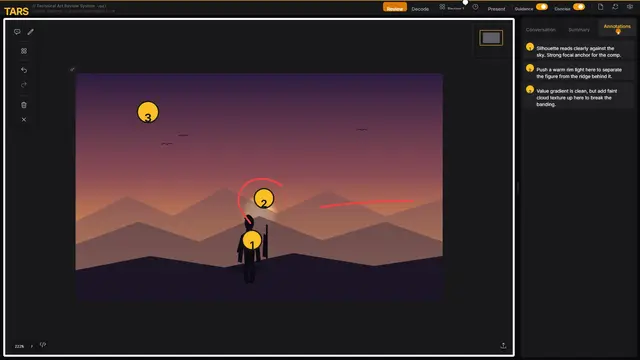Click the Present button
This screenshot has height=360, width=640.
(496, 9)
